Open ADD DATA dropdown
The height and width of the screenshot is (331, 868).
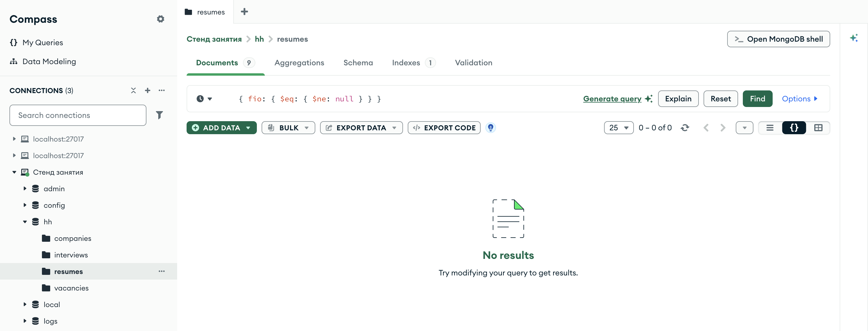221,128
